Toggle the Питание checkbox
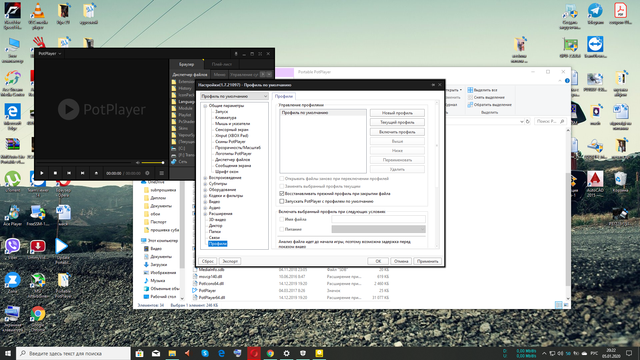Screen dimensions: 640x360 tap(282, 229)
